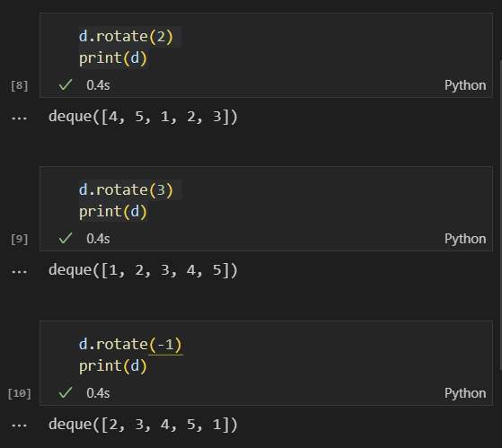Viewport: 502px width, 448px height.
Task: Open the Python language selector in cell 9
Action: coord(465,239)
